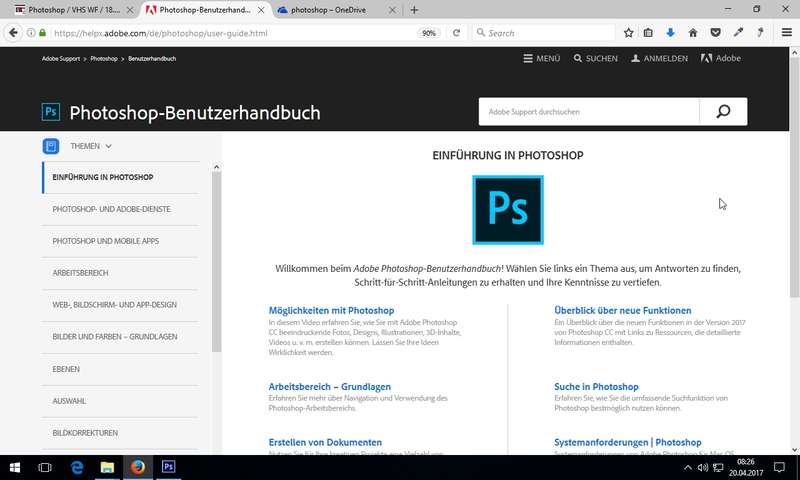Click SUCHEN in the Adobe header
800x480 pixels.
pos(595,59)
